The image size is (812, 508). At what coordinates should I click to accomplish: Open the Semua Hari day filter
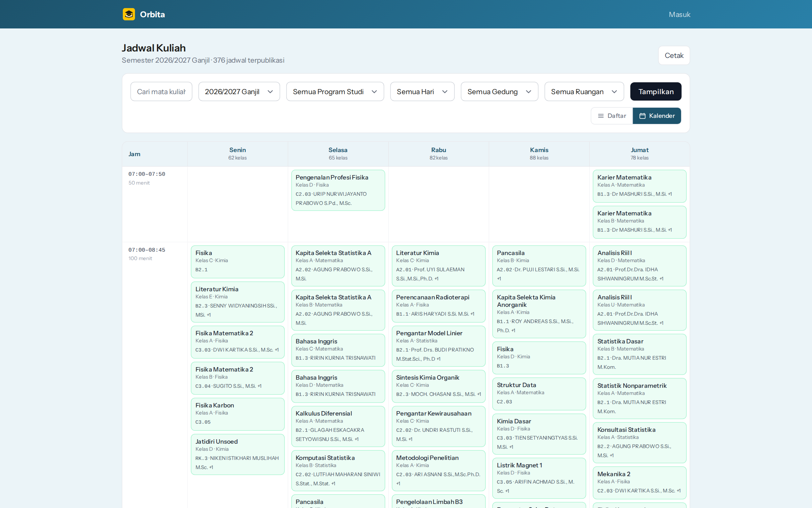[422, 91]
